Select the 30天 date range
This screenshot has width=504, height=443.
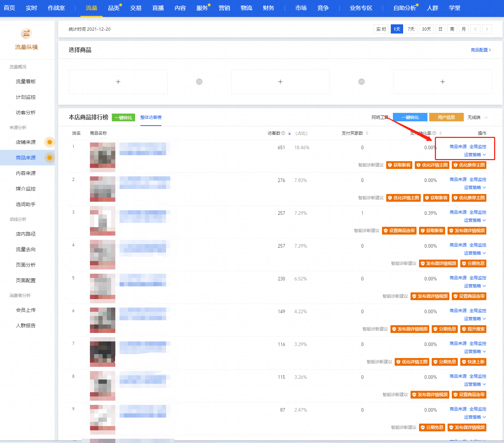tap(426, 29)
